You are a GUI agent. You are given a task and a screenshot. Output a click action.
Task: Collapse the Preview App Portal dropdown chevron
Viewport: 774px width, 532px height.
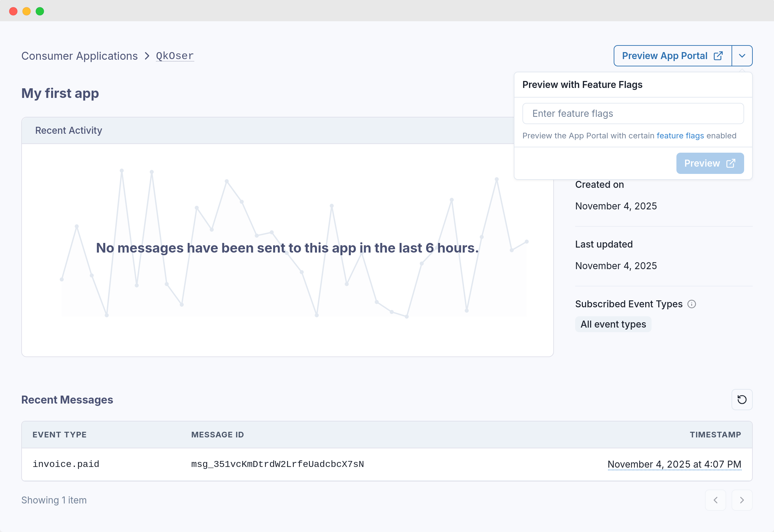(742, 56)
